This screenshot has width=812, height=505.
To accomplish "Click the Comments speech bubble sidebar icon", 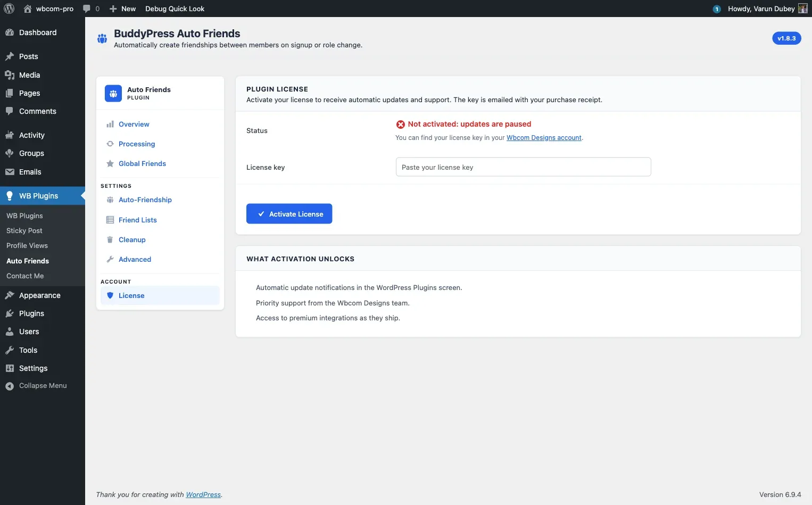I will (10, 111).
